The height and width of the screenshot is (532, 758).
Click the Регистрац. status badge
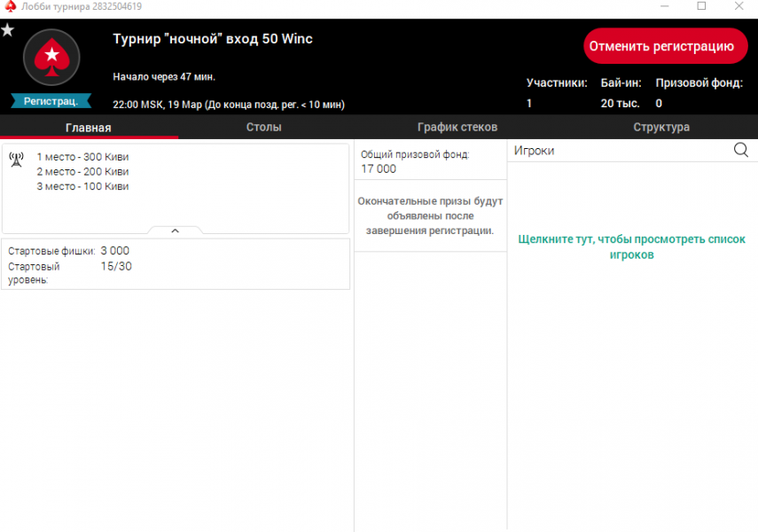51,101
